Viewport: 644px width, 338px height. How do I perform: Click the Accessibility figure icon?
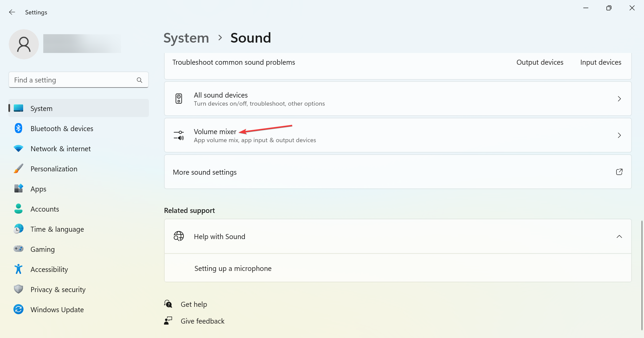(18, 269)
